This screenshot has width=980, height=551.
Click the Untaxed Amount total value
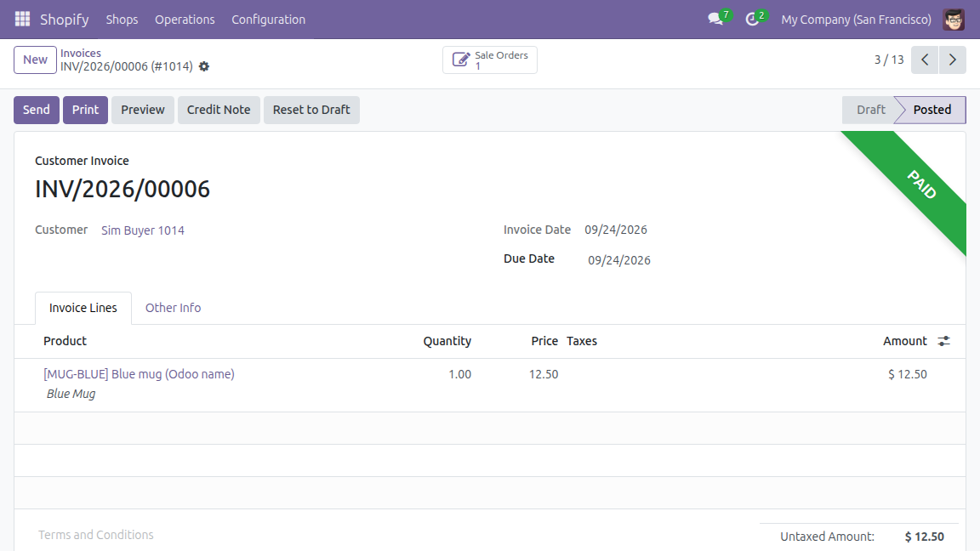coord(925,537)
